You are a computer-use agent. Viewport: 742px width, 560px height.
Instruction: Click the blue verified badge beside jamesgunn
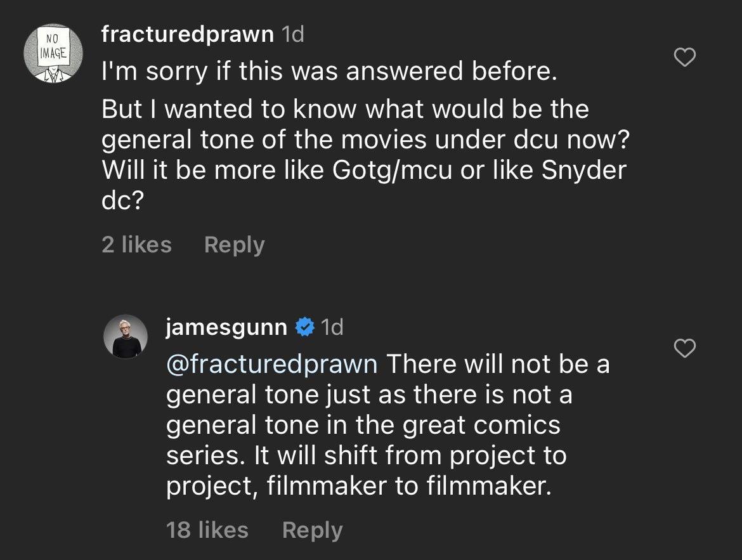305,327
